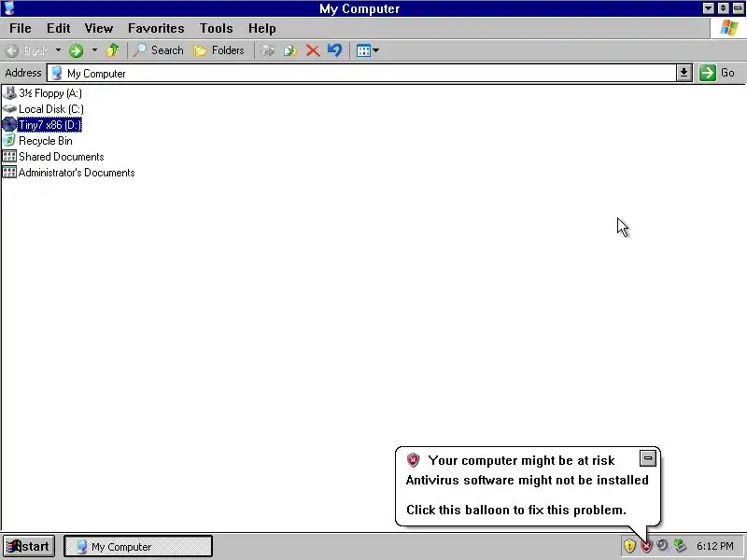747x560 pixels.
Task: Select the Administrator's Documents folder icon
Action: (x=9, y=172)
